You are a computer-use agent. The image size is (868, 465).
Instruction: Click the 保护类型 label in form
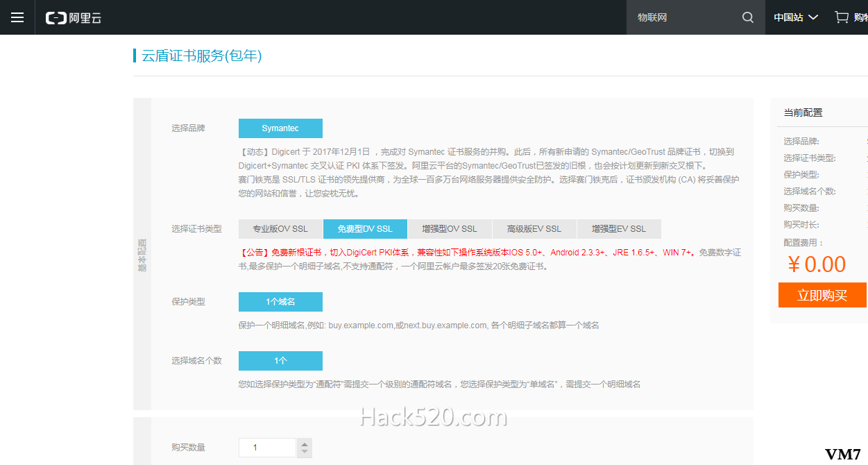tap(188, 302)
